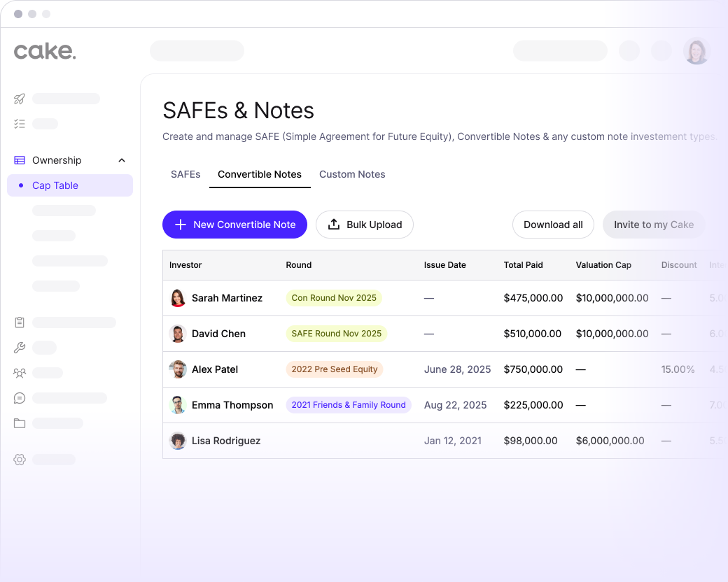This screenshot has width=728, height=582.
Task: Open the checklist icon below the rocket
Action: click(19, 124)
